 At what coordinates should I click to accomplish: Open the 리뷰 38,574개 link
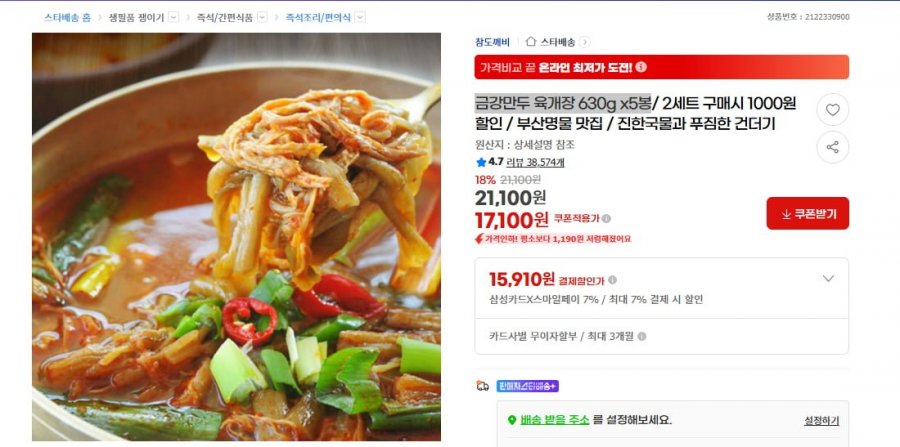[x=535, y=162]
